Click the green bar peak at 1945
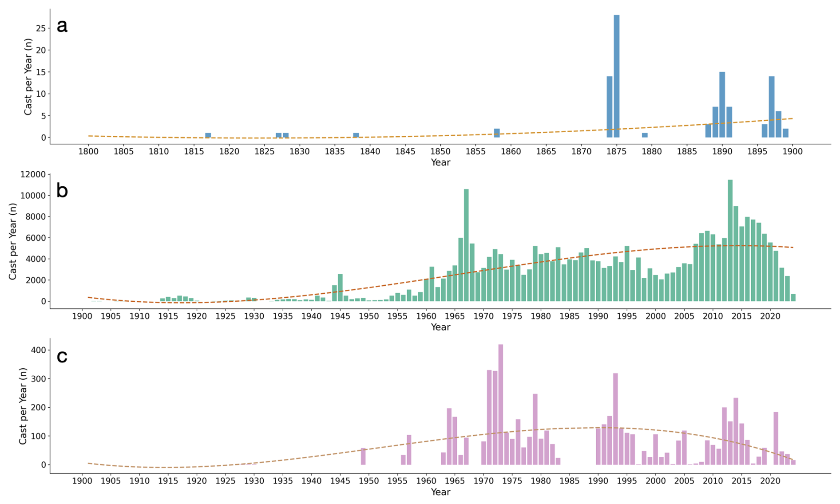840x504 pixels. pos(340,287)
